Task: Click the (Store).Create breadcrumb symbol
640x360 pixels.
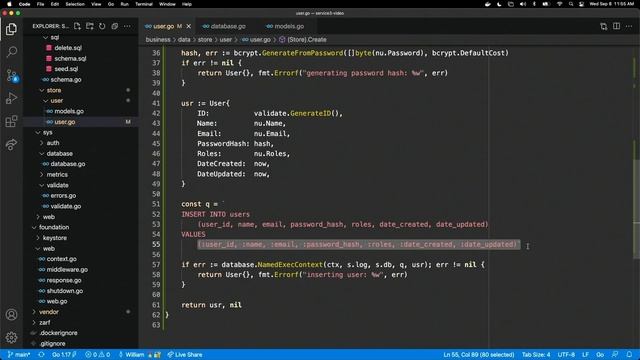Action: [x=303, y=40]
